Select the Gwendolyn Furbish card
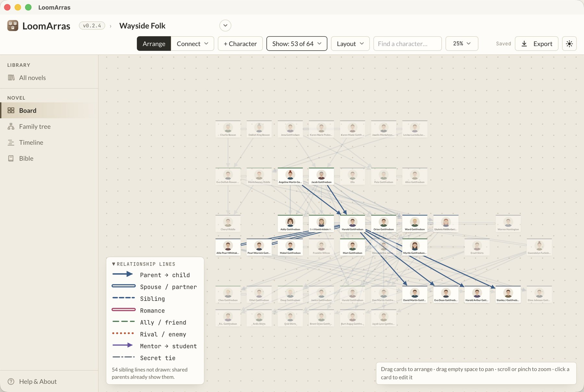The width and height of the screenshot is (584, 392). pos(539,247)
